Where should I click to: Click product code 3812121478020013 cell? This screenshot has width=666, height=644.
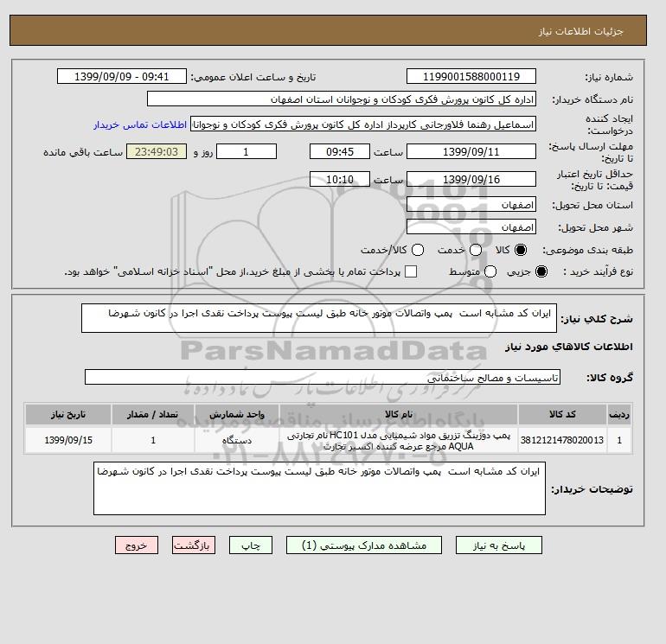562,440
